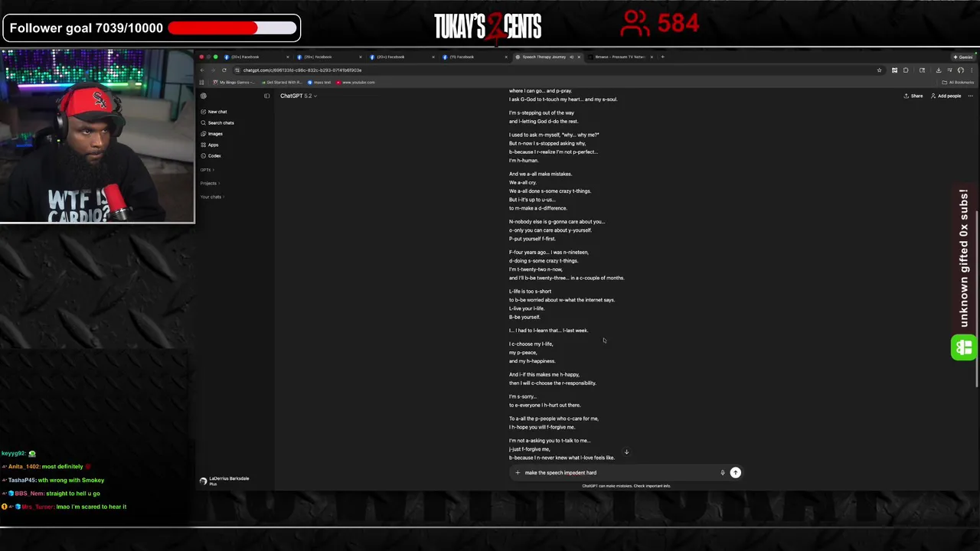Reload the page with the refresh icon
980x551 pixels.
[x=224, y=70]
